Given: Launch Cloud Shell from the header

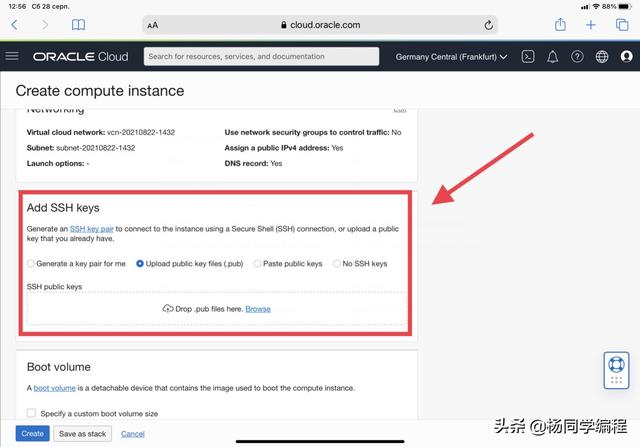Looking at the screenshot, I should [x=528, y=57].
